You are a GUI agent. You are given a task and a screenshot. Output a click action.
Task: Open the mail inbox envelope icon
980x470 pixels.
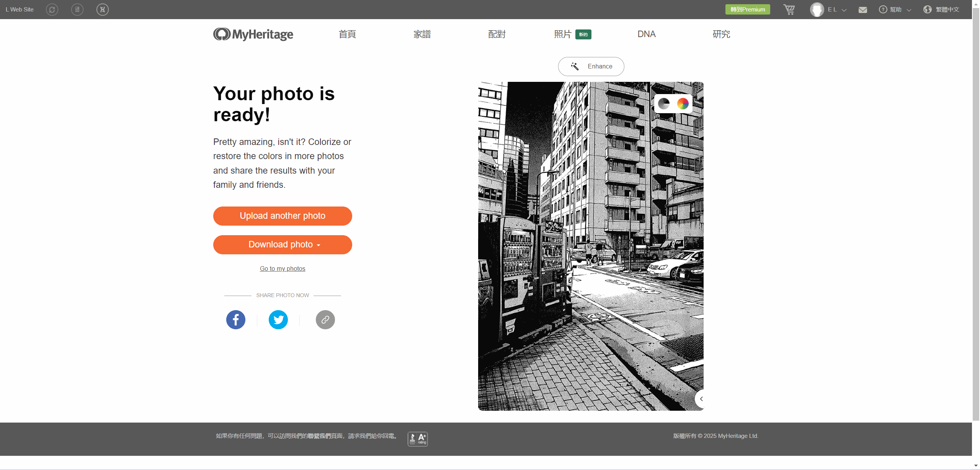point(863,10)
